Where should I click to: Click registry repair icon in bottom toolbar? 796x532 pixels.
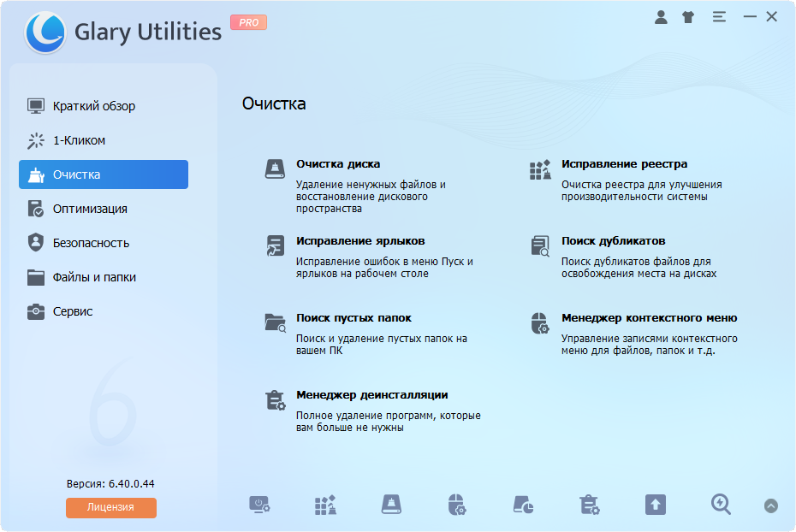(x=325, y=505)
